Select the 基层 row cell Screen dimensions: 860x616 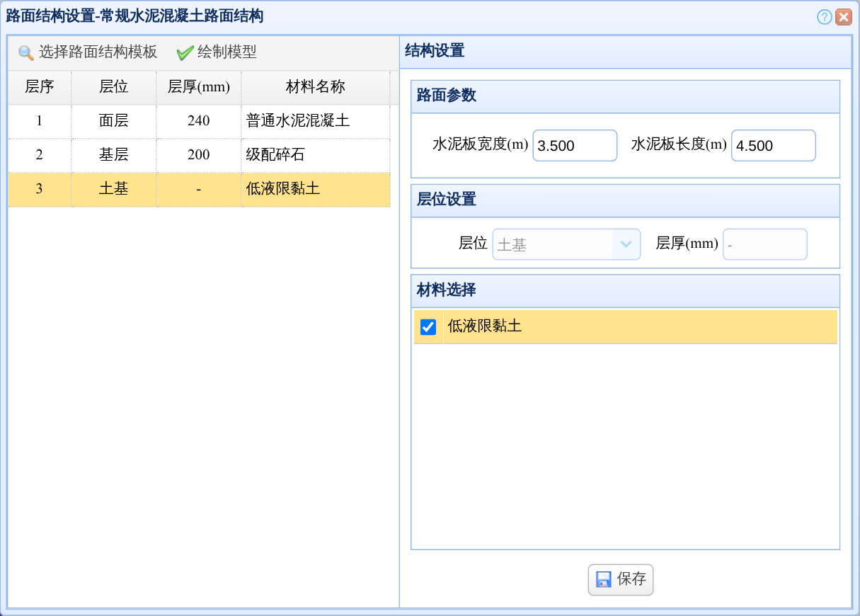point(114,155)
